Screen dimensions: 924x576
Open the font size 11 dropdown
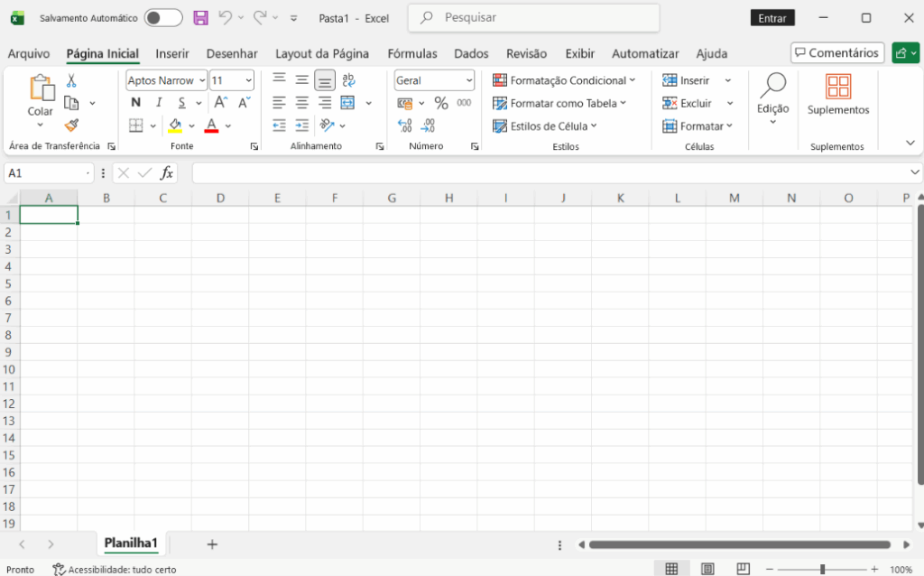(249, 80)
